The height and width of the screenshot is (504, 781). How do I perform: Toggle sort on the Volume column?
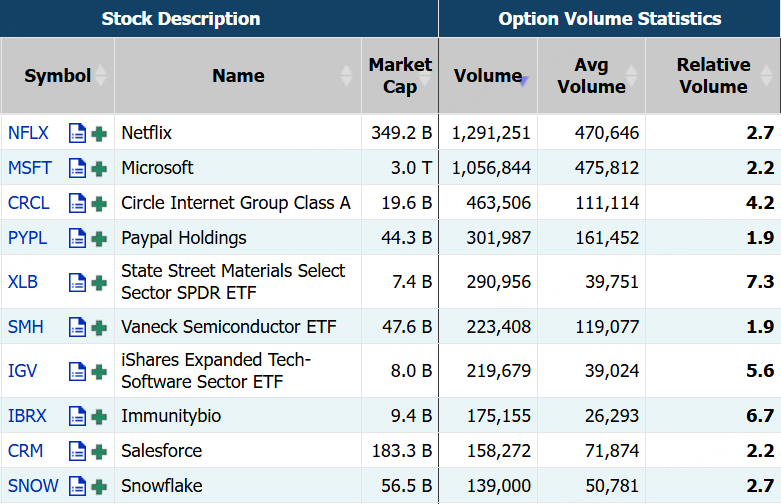pyautogui.click(x=487, y=76)
